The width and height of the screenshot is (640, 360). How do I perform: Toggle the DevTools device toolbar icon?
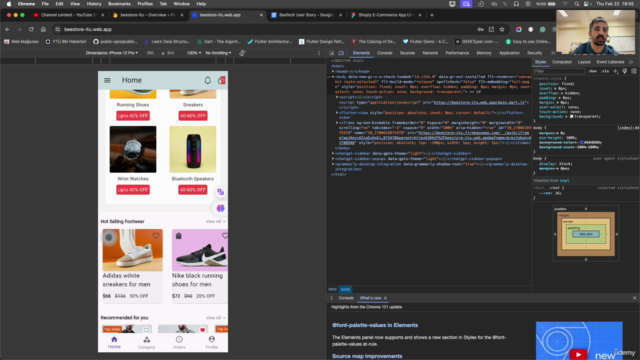pyautogui.click(x=341, y=53)
